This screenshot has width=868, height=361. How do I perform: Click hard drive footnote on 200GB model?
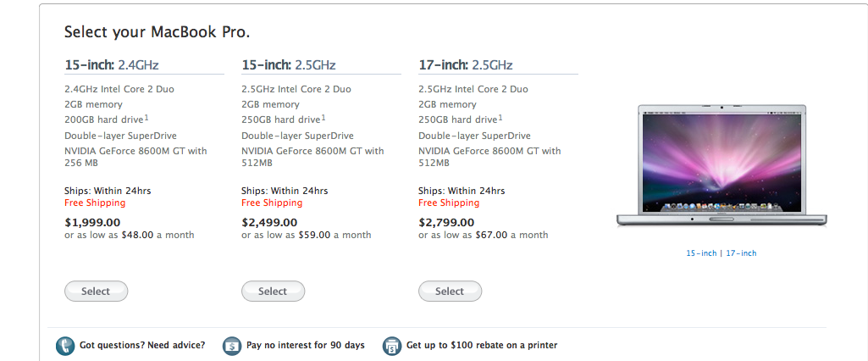coord(147,117)
